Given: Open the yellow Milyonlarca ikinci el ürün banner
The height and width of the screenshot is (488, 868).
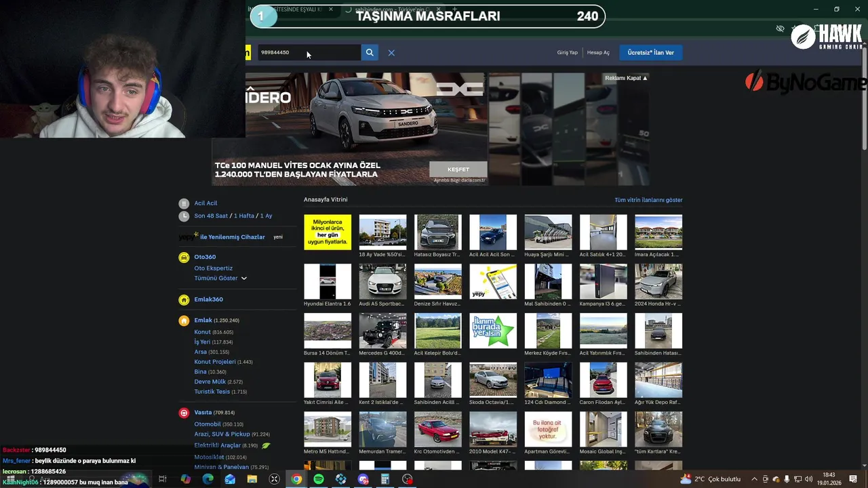Looking at the screenshot, I should (x=328, y=232).
